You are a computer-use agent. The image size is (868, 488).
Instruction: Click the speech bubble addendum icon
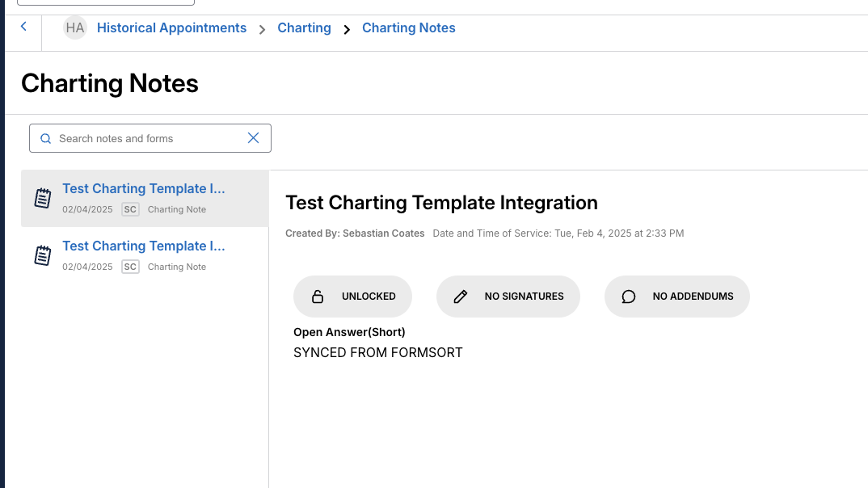[x=628, y=297]
